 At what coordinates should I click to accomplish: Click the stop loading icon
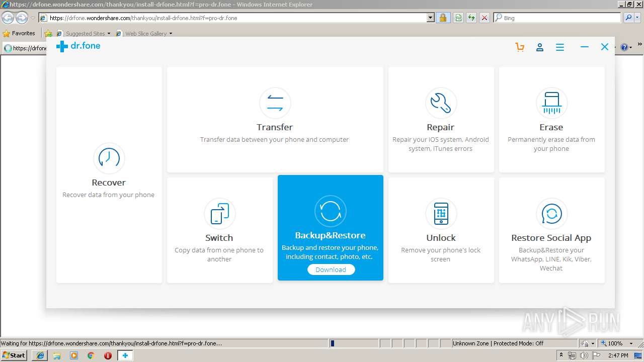coord(485,18)
